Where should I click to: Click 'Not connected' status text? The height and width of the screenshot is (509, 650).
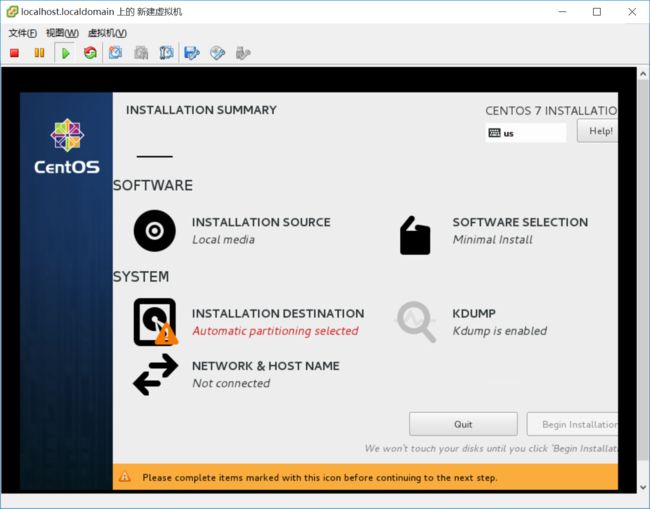tap(231, 383)
